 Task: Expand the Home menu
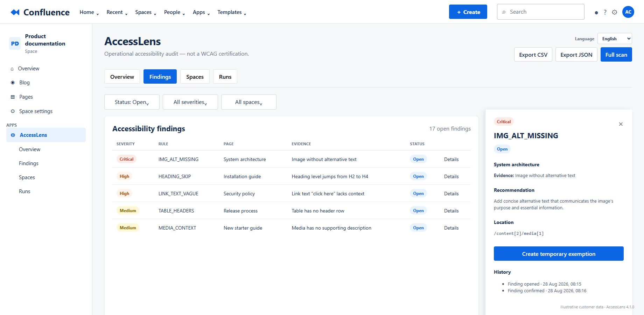pyautogui.click(x=89, y=12)
